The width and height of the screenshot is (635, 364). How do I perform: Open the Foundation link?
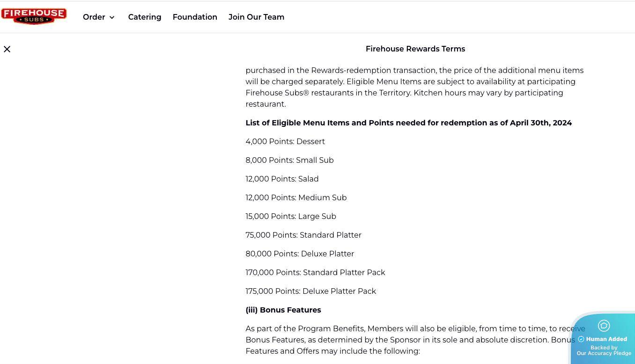195,17
